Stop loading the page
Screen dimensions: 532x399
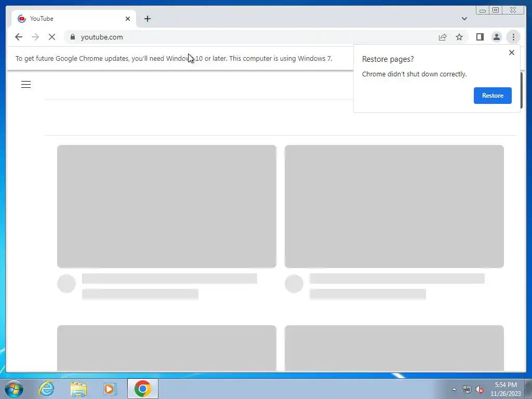pos(52,37)
